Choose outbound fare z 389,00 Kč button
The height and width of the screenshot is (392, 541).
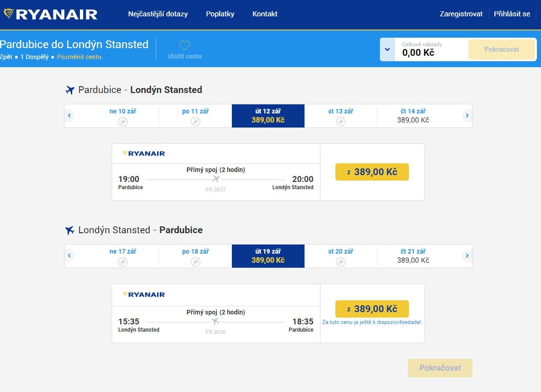point(372,172)
